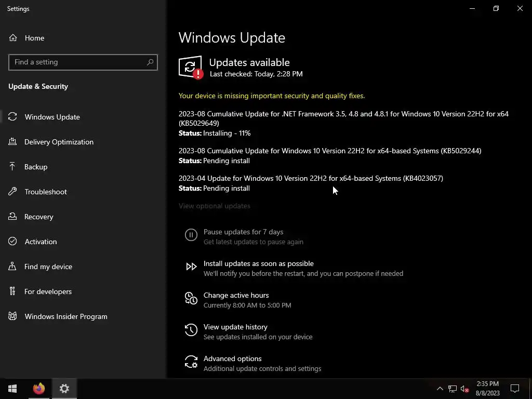Open the Windows Start menu button
The image size is (532, 399).
[12, 389]
